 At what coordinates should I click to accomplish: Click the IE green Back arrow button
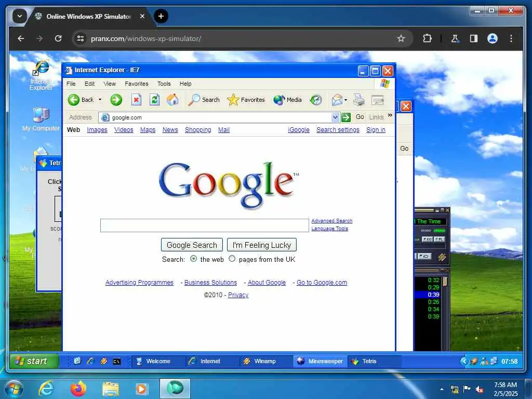(x=74, y=100)
